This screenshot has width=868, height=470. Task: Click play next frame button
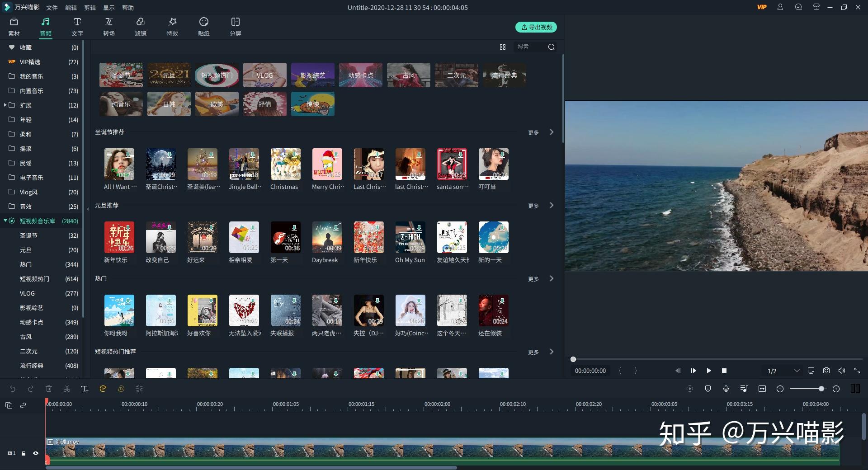(693, 371)
